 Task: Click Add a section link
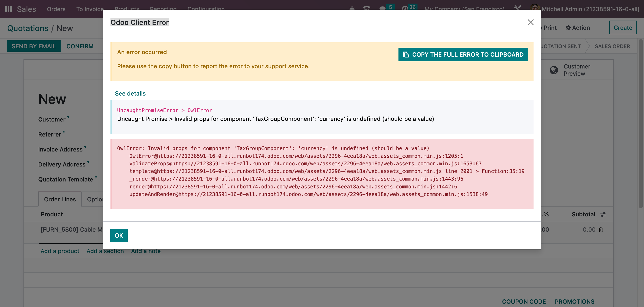[105, 252]
